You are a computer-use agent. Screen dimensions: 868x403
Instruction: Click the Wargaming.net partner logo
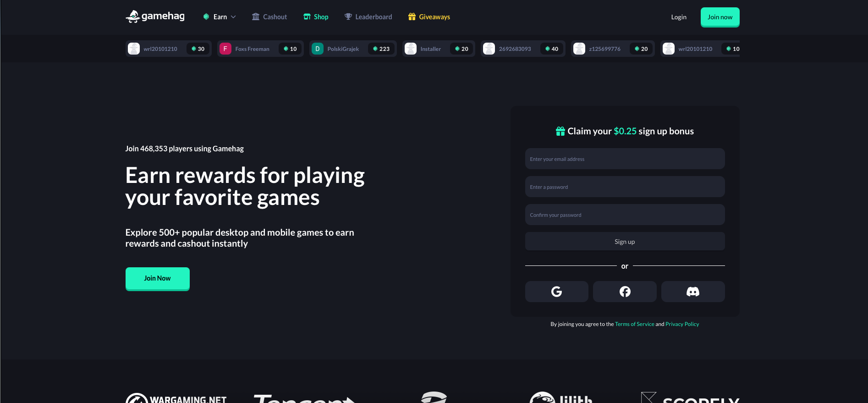tap(176, 398)
